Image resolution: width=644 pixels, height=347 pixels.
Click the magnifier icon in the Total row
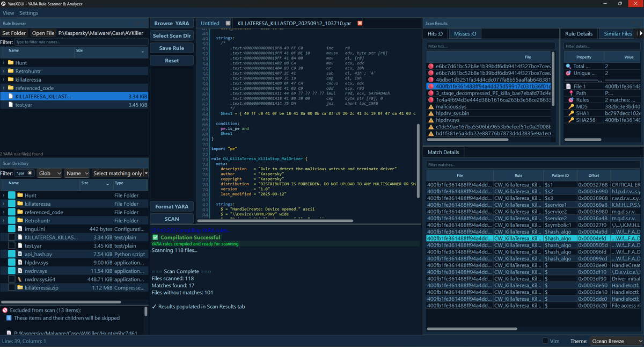pyautogui.click(x=569, y=66)
